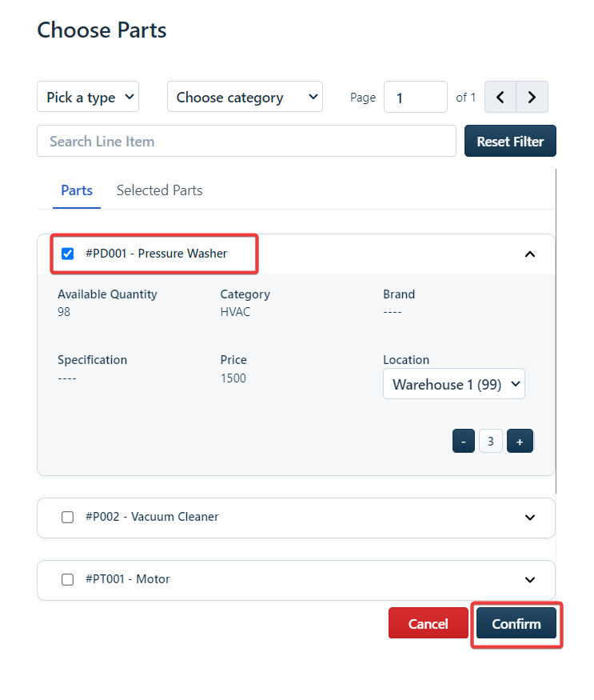This screenshot has height=700, width=594.
Task: Open the Warehouse 1 location dropdown
Action: 454,384
